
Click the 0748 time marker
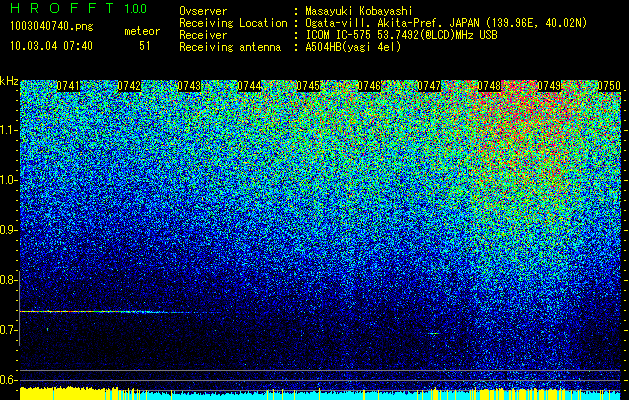coord(489,86)
